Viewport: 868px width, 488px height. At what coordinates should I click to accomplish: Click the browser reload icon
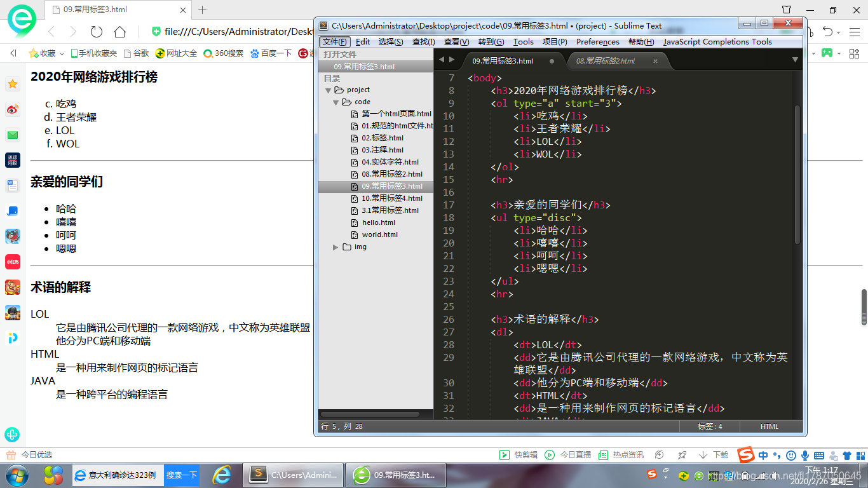click(97, 32)
